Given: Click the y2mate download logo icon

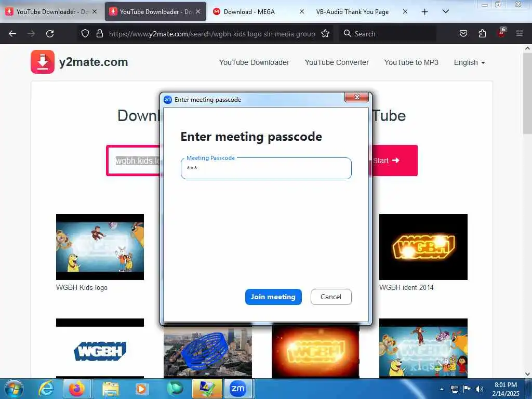Looking at the screenshot, I should point(43,62).
